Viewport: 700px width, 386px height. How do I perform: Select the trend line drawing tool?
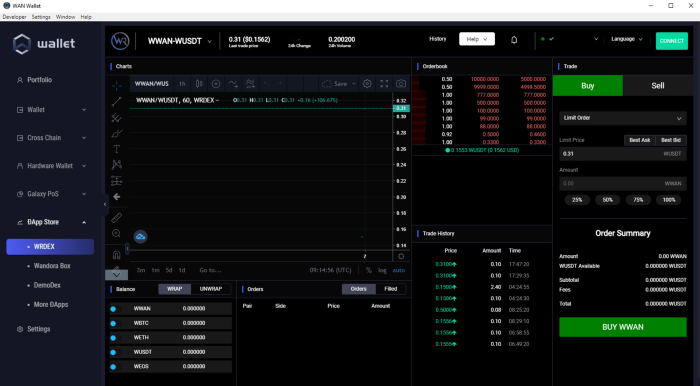(117, 101)
